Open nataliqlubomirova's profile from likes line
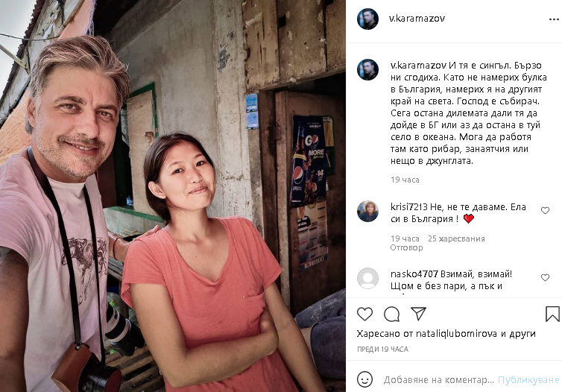 coord(456,334)
